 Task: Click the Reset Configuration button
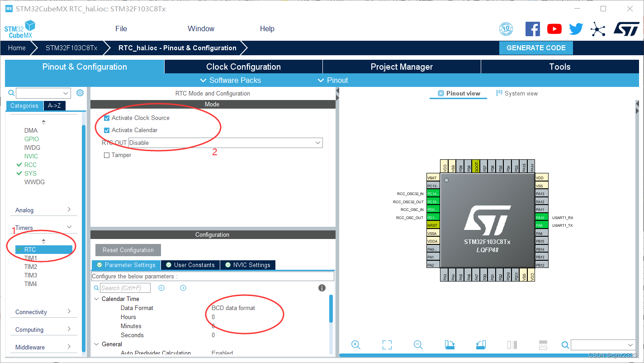(128, 250)
